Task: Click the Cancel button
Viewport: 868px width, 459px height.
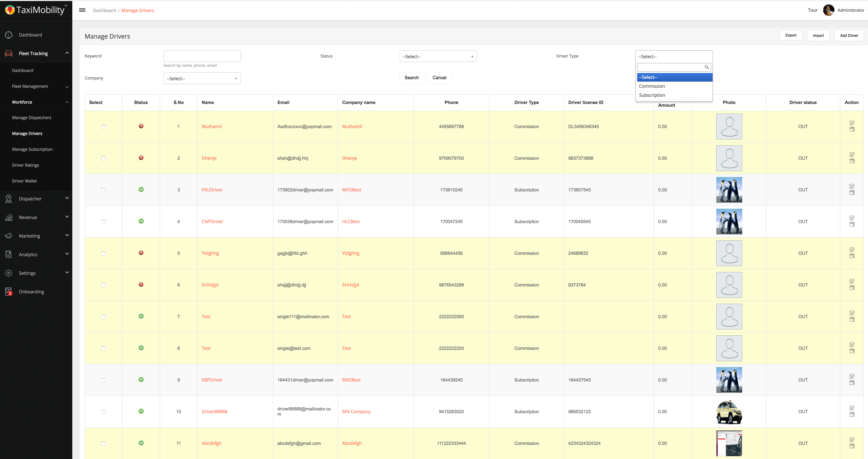Action: [439, 77]
